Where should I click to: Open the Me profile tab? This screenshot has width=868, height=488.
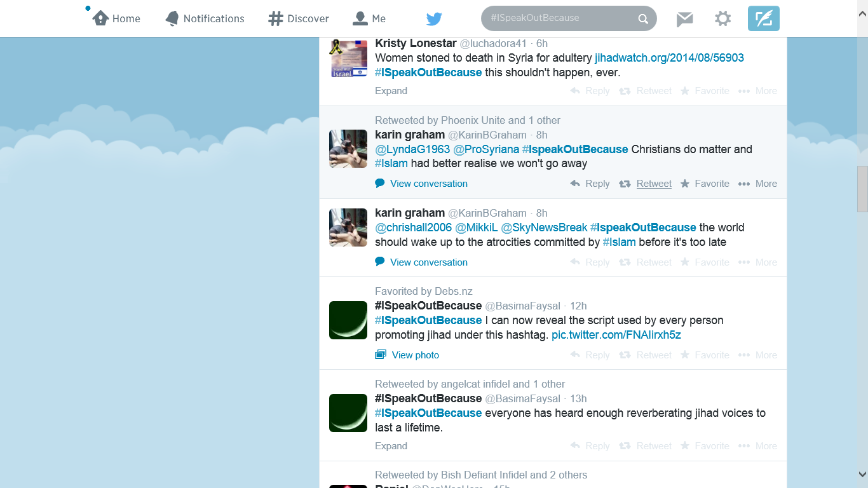click(x=369, y=18)
